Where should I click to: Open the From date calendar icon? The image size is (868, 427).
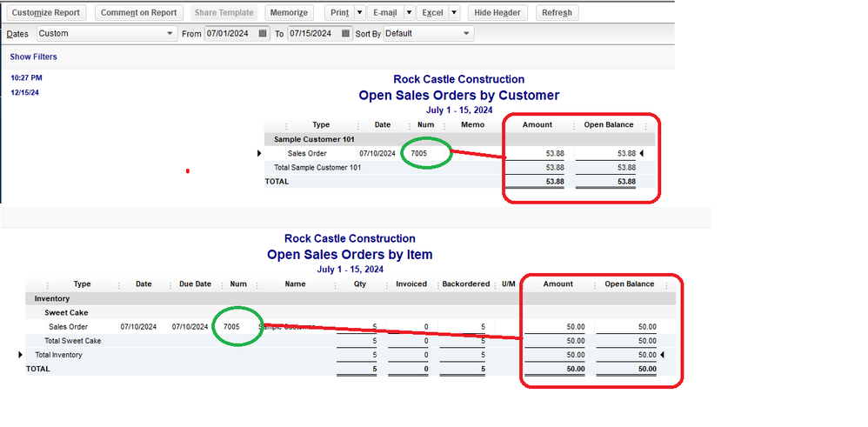[x=264, y=34]
